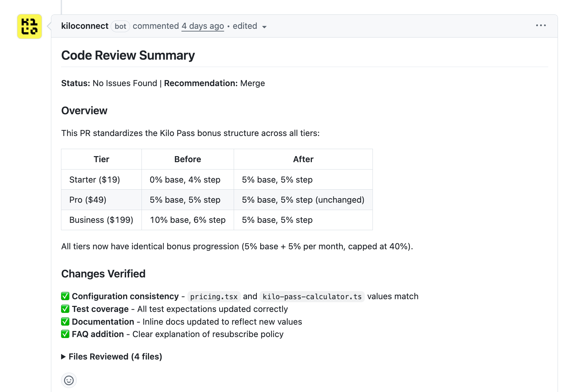This screenshot has width=566, height=392.
Task: Open the kiloconnect avatar image
Action: click(30, 26)
